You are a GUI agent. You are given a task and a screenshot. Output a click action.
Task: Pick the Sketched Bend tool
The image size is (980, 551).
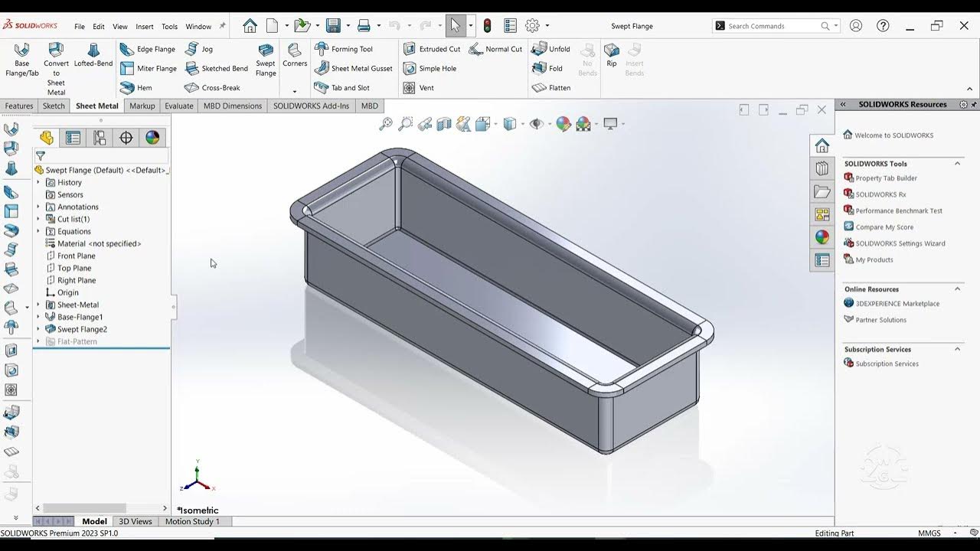pos(217,68)
